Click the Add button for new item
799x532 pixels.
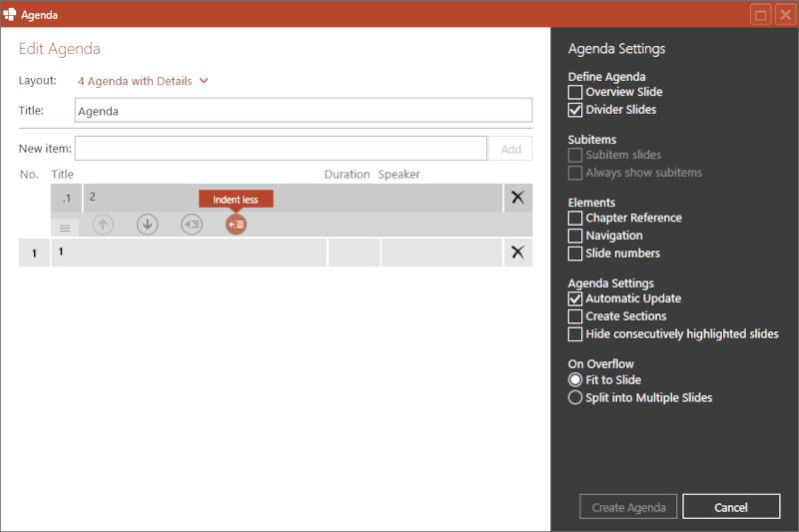coord(510,149)
